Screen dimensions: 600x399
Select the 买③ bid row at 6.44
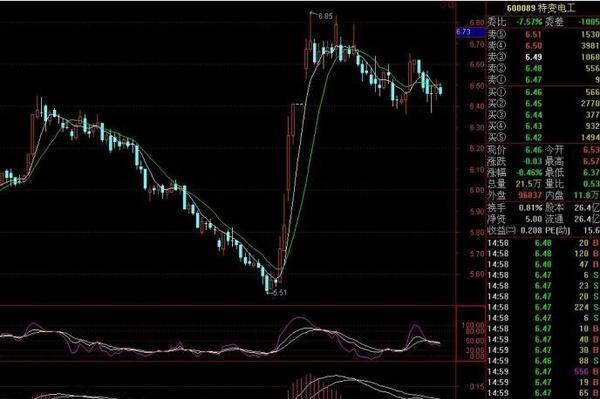pos(543,115)
